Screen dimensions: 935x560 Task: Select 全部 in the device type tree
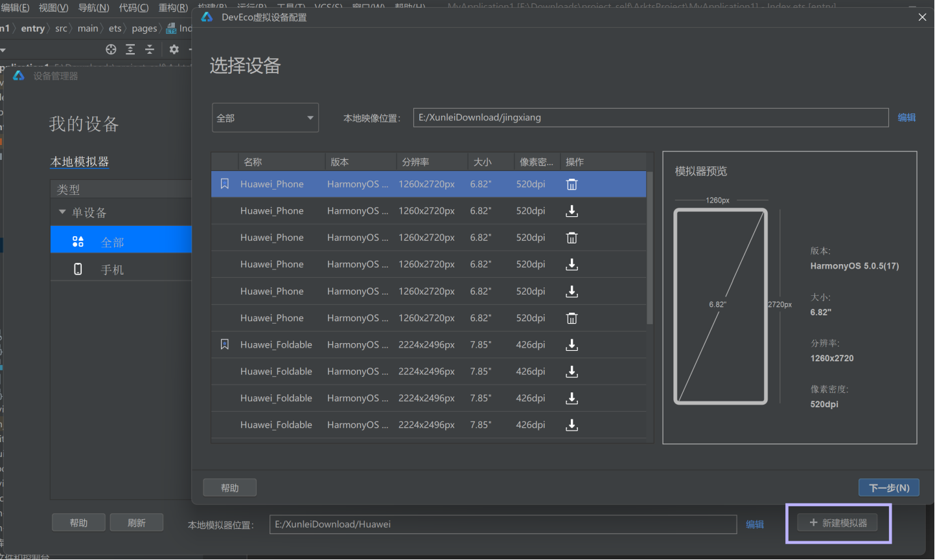(121, 240)
